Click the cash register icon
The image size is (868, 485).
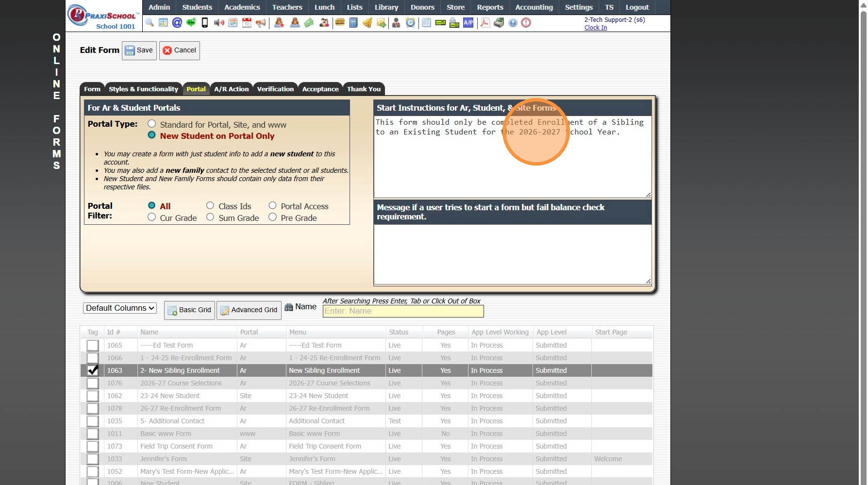[x=499, y=23]
